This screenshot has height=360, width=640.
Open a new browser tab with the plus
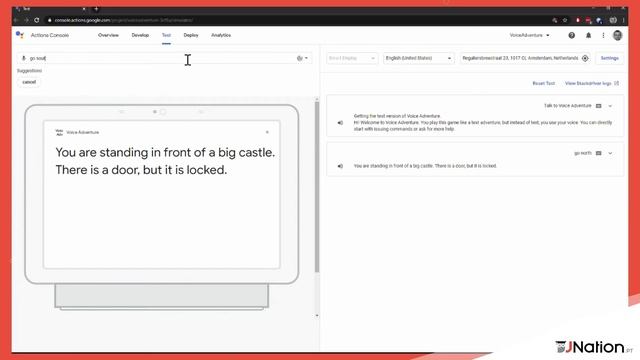[96, 9]
